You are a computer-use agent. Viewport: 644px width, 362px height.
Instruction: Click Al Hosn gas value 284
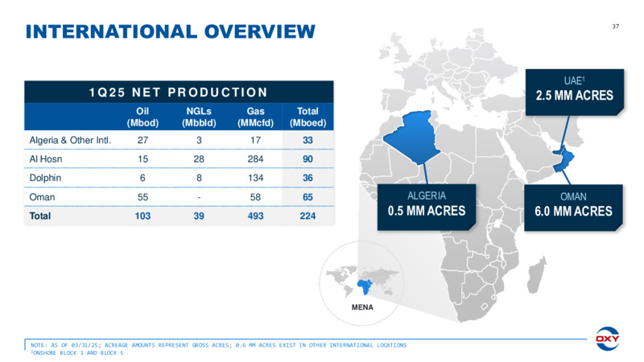(x=255, y=159)
